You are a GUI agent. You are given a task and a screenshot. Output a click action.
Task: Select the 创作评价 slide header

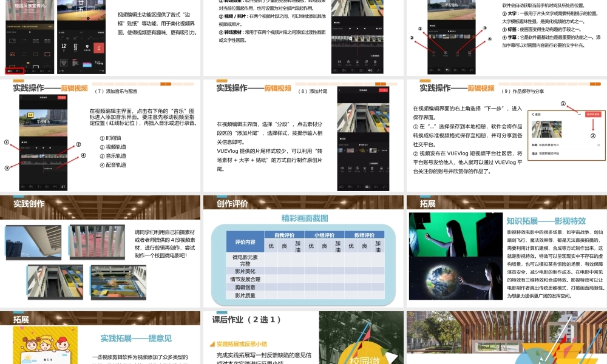(232, 204)
